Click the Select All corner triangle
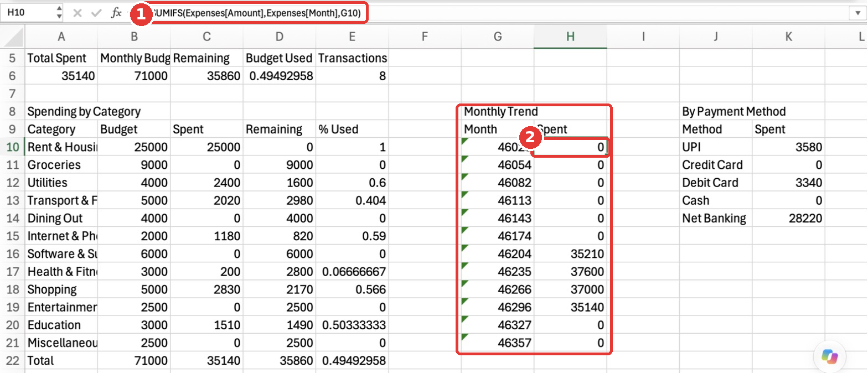The height and width of the screenshot is (373, 868). pyautogui.click(x=13, y=37)
